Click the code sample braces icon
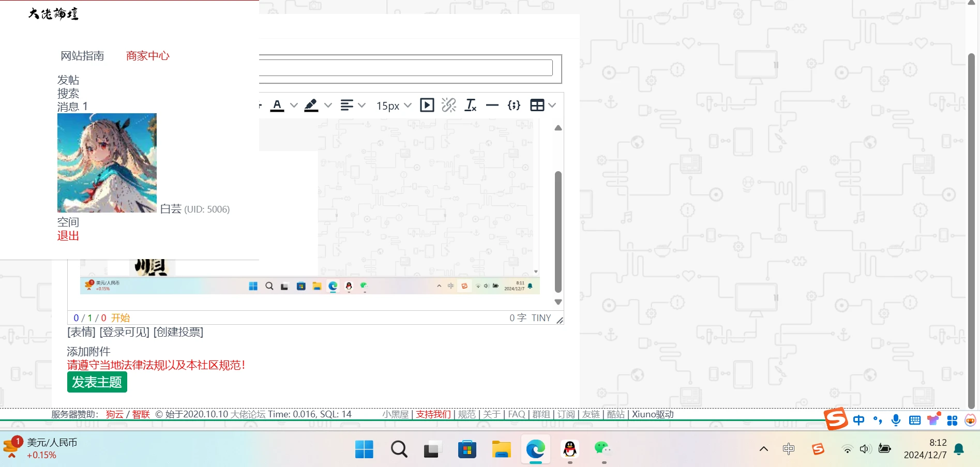The image size is (980, 467). pos(514,106)
